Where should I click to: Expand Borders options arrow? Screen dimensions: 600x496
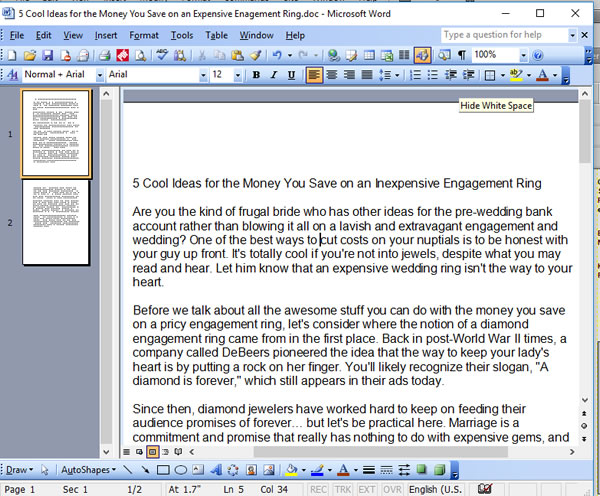click(502, 75)
